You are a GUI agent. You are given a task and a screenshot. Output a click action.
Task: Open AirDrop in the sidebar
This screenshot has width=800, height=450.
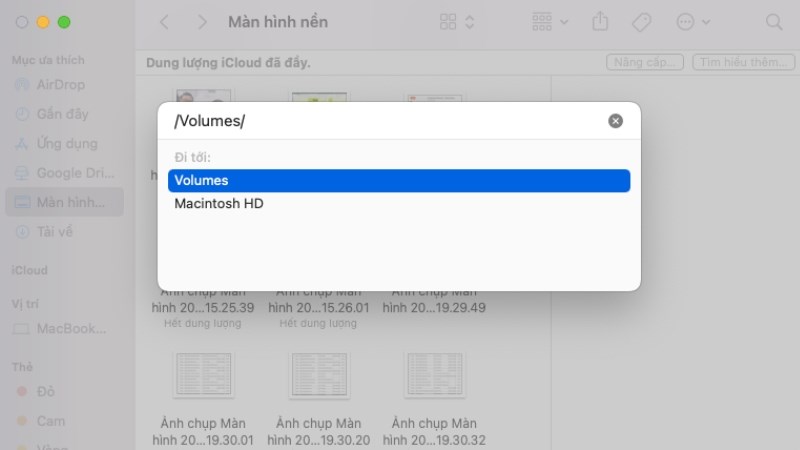[64, 85]
